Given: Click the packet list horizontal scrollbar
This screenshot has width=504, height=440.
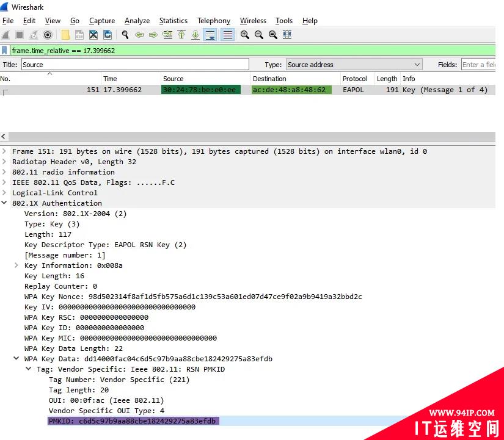Looking at the screenshot, I should pos(252,137).
